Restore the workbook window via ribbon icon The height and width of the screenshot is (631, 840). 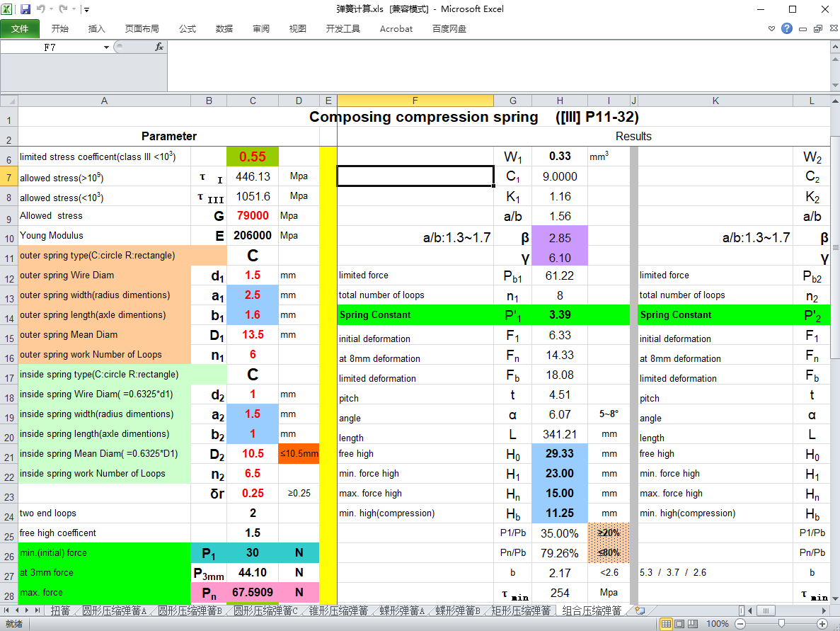pyautogui.click(x=818, y=29)
